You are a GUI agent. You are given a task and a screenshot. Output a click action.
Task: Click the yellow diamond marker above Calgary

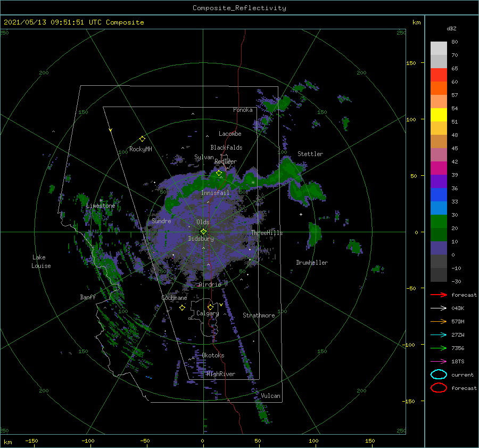coord(210,307)
